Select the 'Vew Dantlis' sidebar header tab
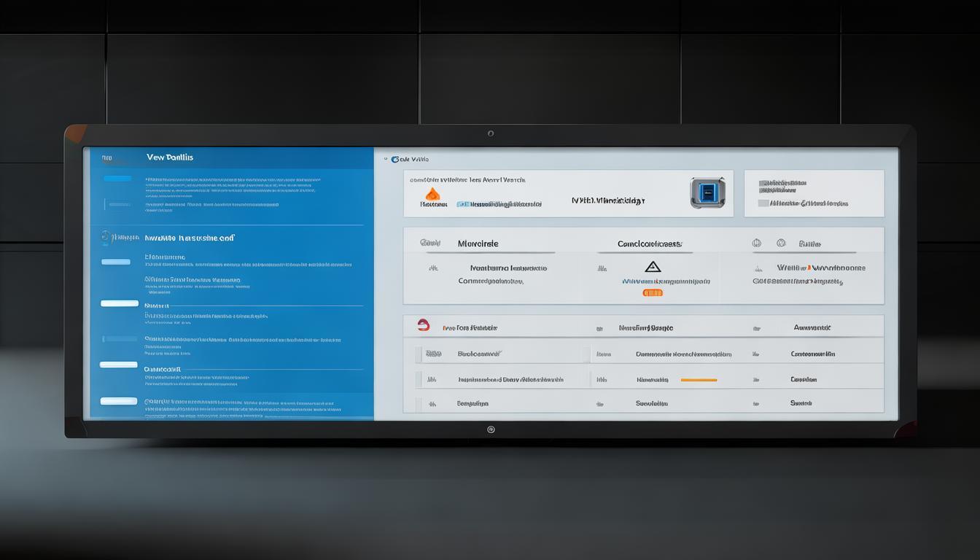Image resolution: width=980 pixels, height=560 pixels. pyautogui.click(x=169, y=157)
